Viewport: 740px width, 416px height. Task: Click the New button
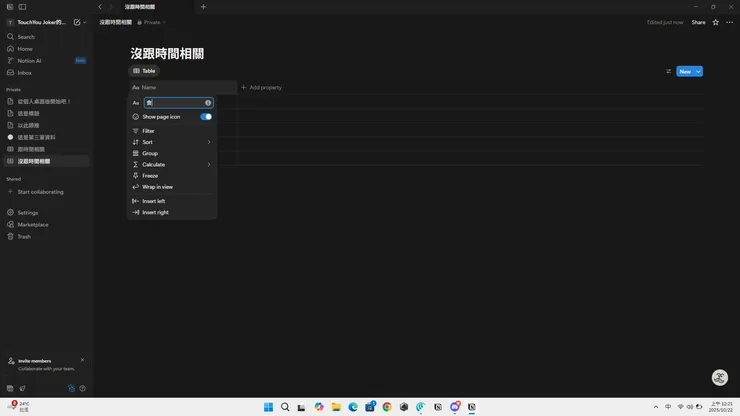[685, 71]
